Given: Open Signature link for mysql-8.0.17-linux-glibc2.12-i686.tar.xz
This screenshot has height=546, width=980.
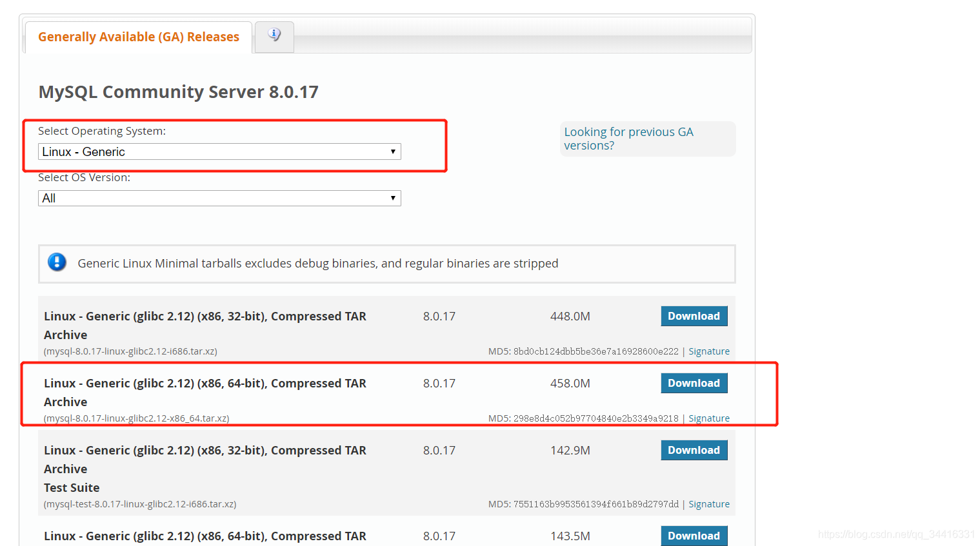Looking at the screenshot, I should (x=709, y=351).
